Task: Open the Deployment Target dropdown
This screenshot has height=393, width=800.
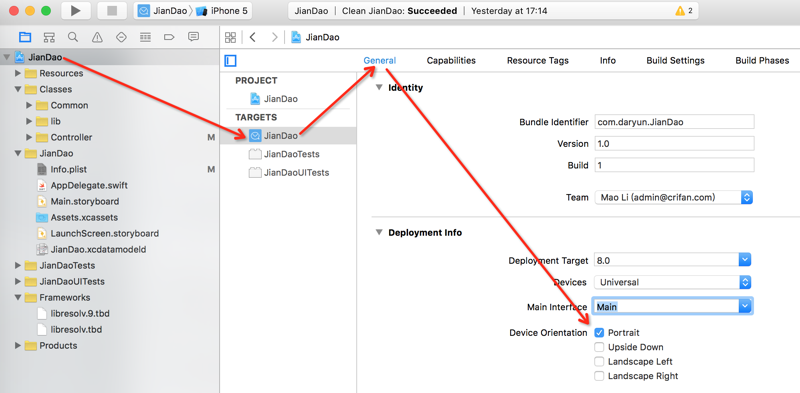Action: click(672, 260)
